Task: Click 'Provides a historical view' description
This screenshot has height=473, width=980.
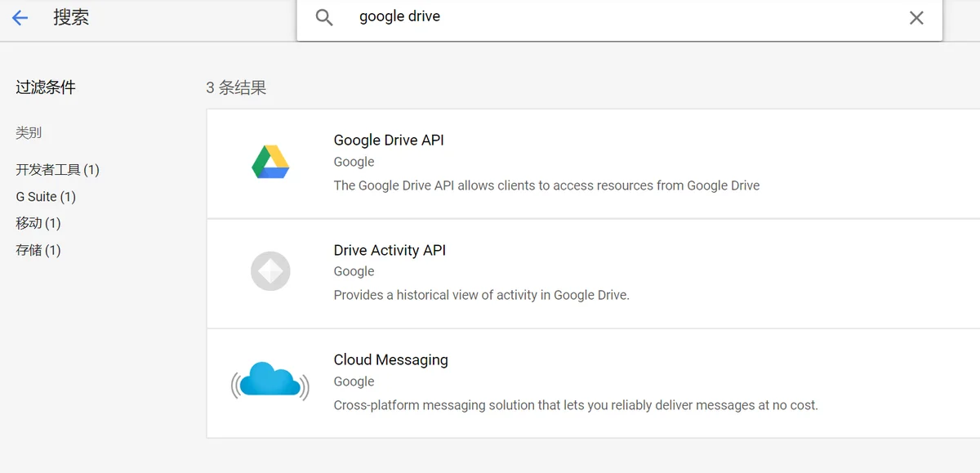Action: [481, 295]
